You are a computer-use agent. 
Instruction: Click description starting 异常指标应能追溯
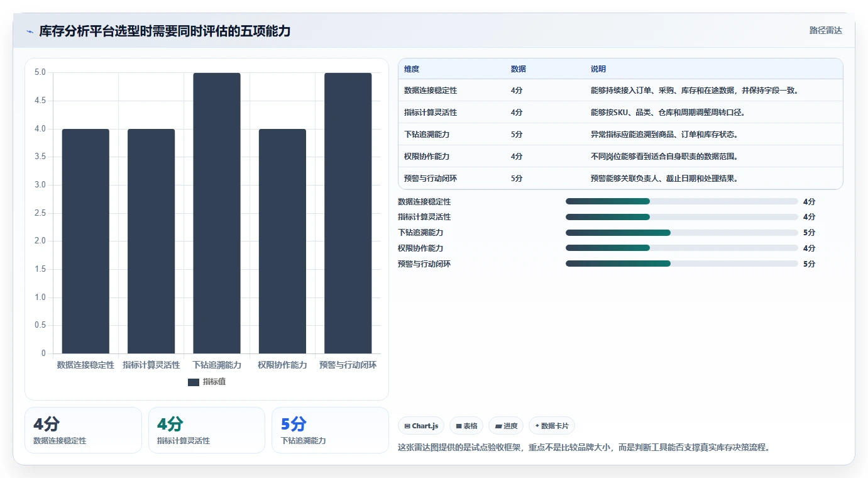(x=664, y=135)
